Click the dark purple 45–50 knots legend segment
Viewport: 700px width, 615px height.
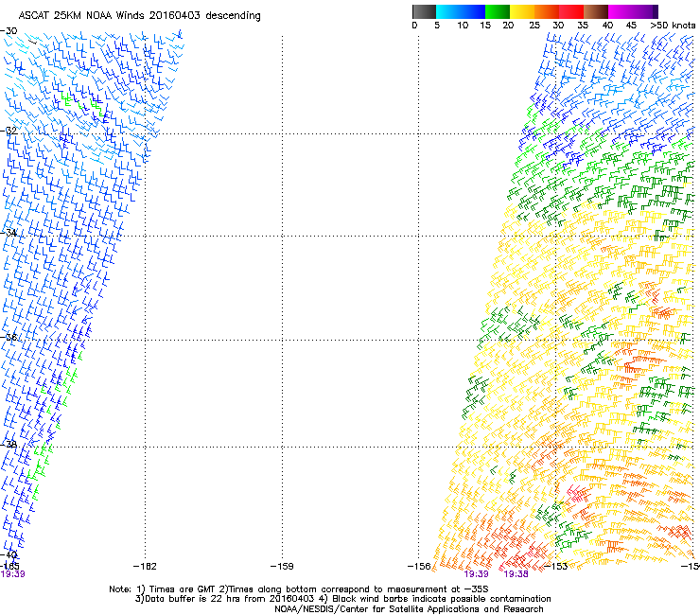(645, 11)
